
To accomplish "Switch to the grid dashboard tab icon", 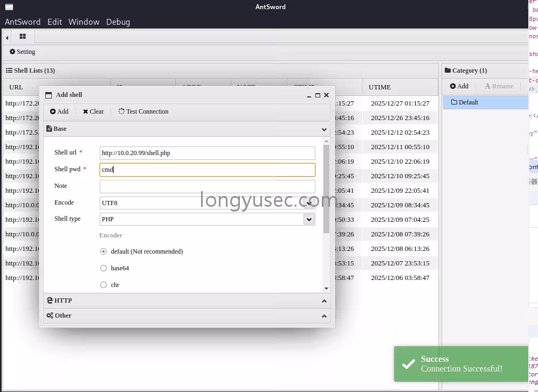I will pyautogui.click(x=22, y=37).
